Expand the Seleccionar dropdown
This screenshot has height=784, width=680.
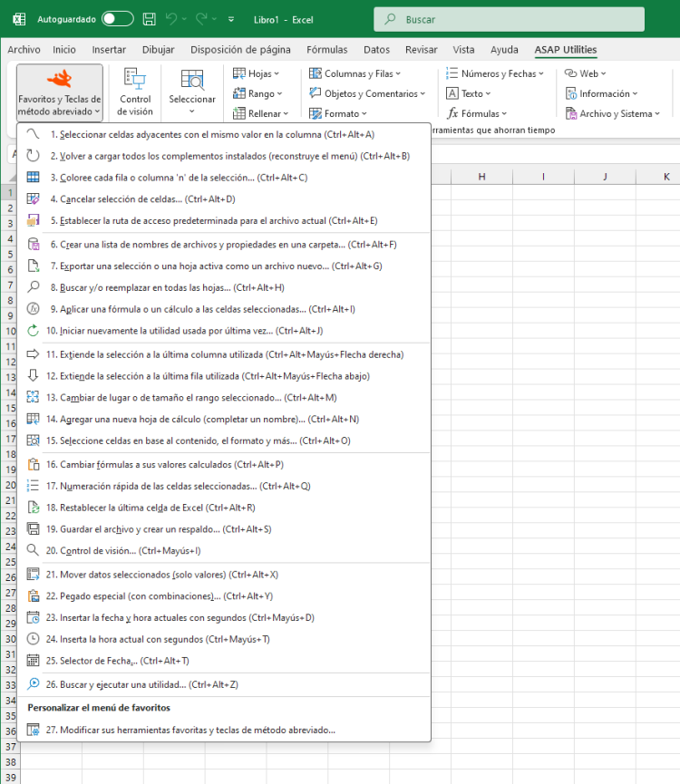(x=192, y=92)
